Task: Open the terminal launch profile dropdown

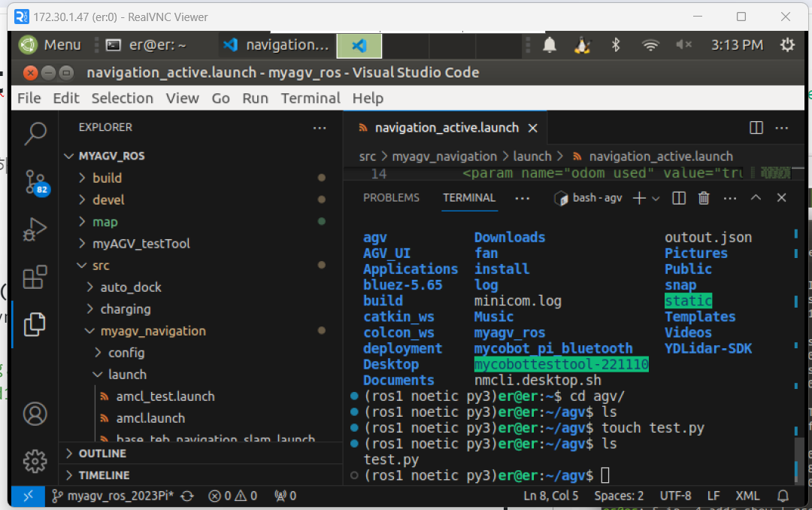Action: (656, 198)
